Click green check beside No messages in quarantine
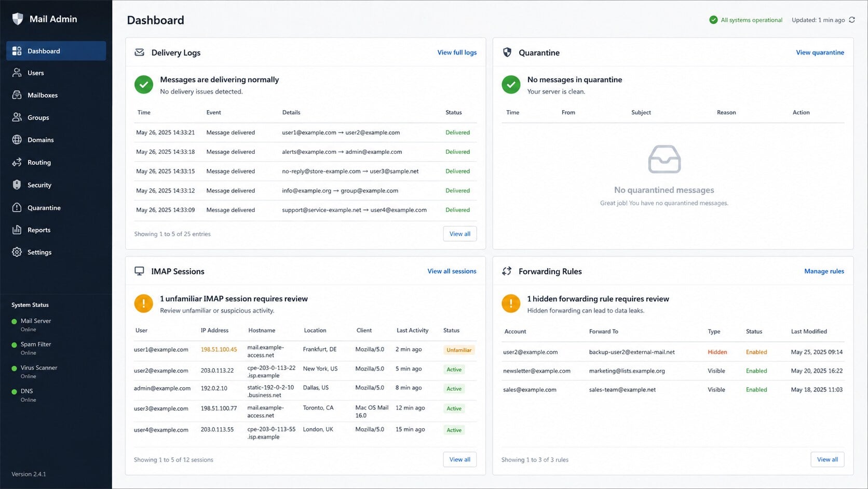 511,85
